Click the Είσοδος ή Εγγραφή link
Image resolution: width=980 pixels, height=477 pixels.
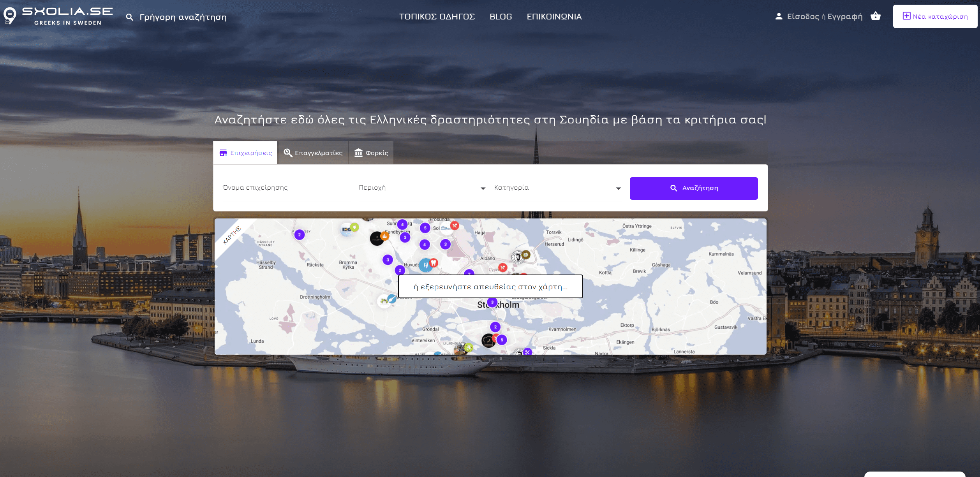point(825,16)
